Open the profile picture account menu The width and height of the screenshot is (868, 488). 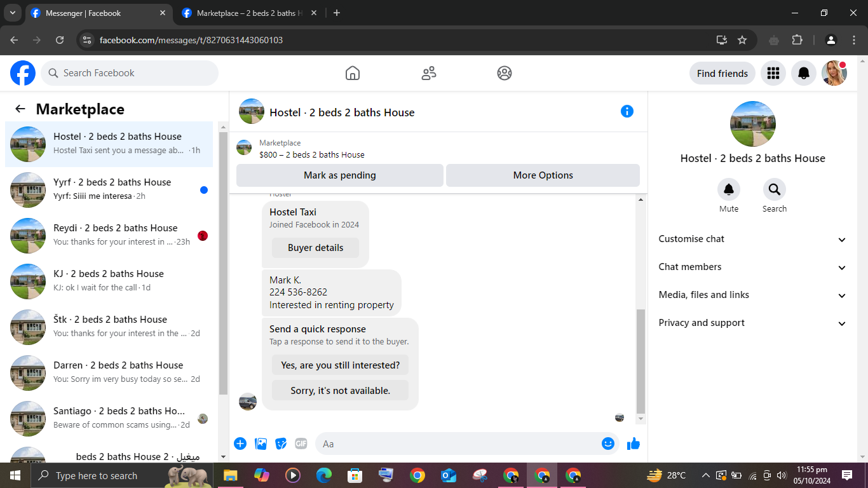point(834,73)
